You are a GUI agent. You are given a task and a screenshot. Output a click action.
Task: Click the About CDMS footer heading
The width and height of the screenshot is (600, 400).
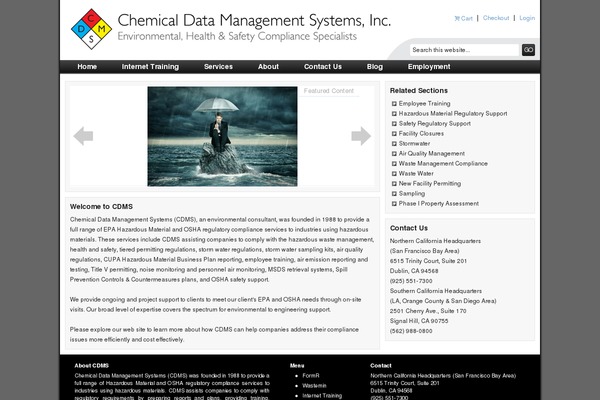point(91,366)
